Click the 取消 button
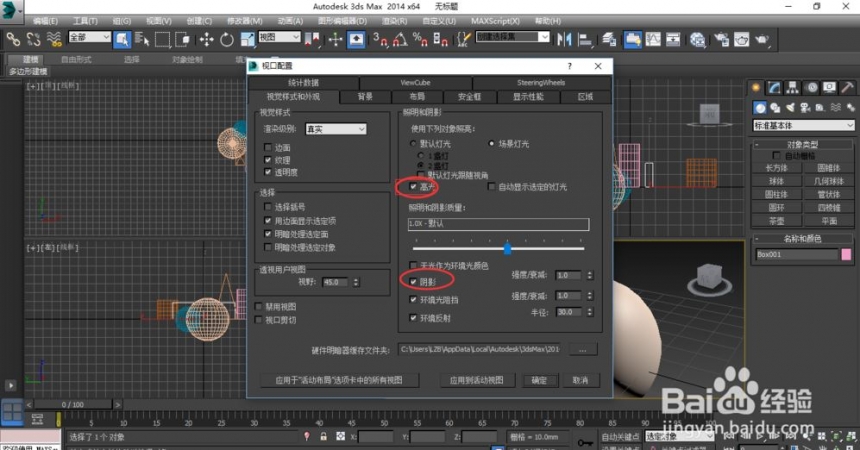The width and height of the screenshot is (860, 450). tap(580, 380)
